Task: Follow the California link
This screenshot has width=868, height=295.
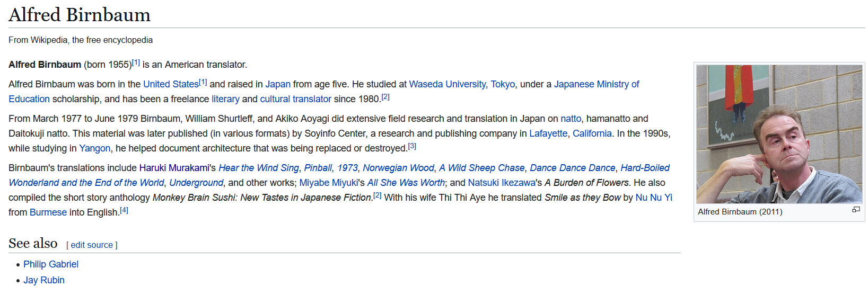Action: pos(592,133)
